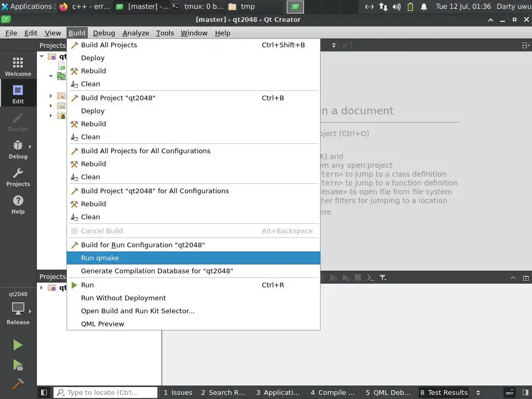Open the File menu
Viewport: 532px width, 399px height.
[x=11, y=33]
